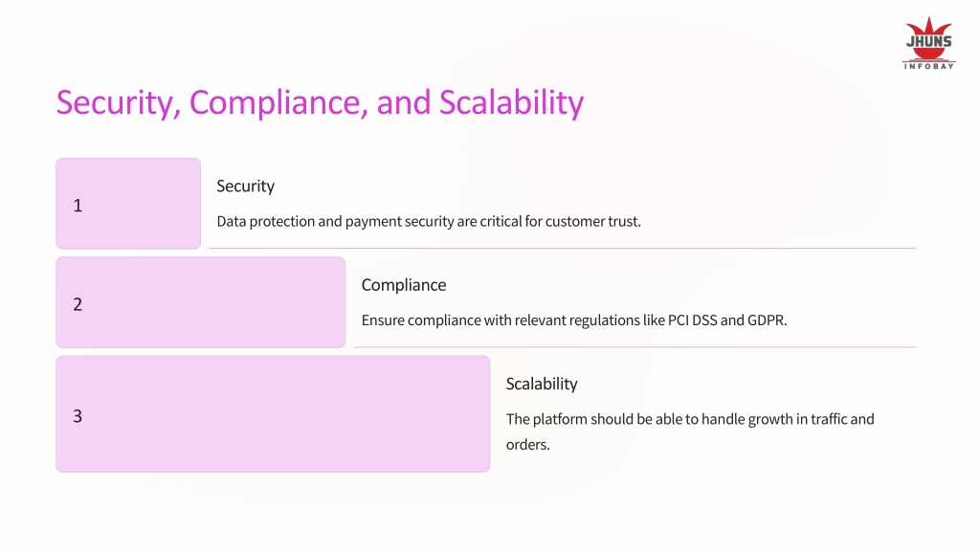The height and width of the screenshot is (551, 980).
Task: Click the pink box numbered 3
Action: [x=273, y=413]
